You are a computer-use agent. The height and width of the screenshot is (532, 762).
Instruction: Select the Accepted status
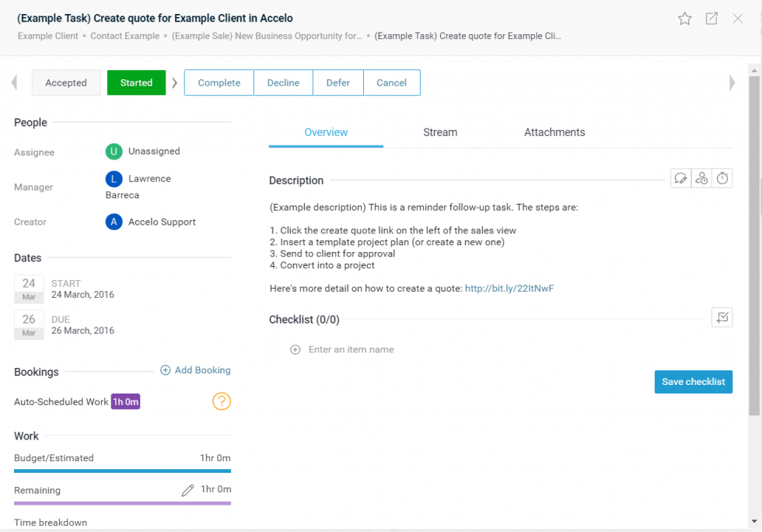[x=66, y=83]
